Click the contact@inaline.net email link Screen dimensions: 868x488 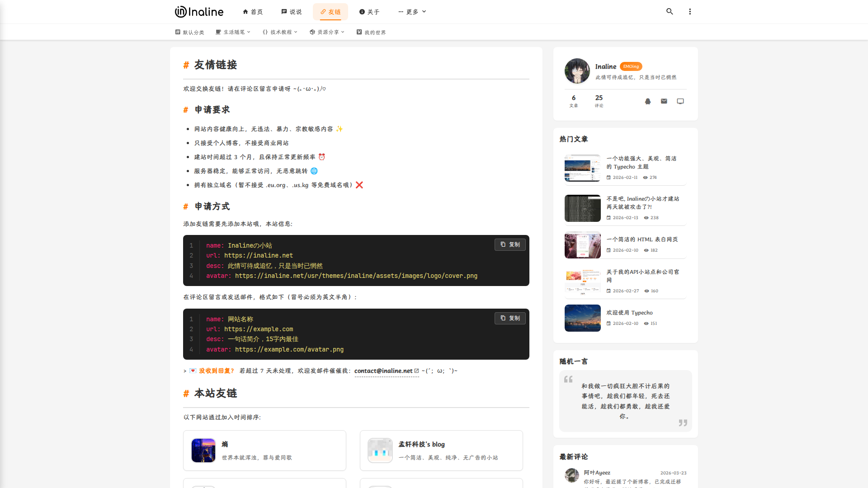(383, 371)
